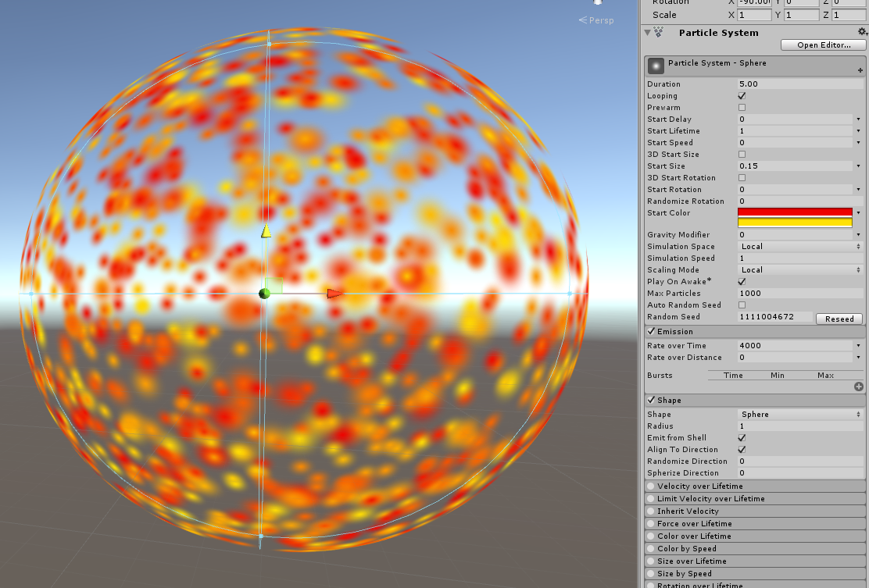Click the Randomize Direction field
The height and width of the screenshot is (588, 869).
(x=801, y=461)
